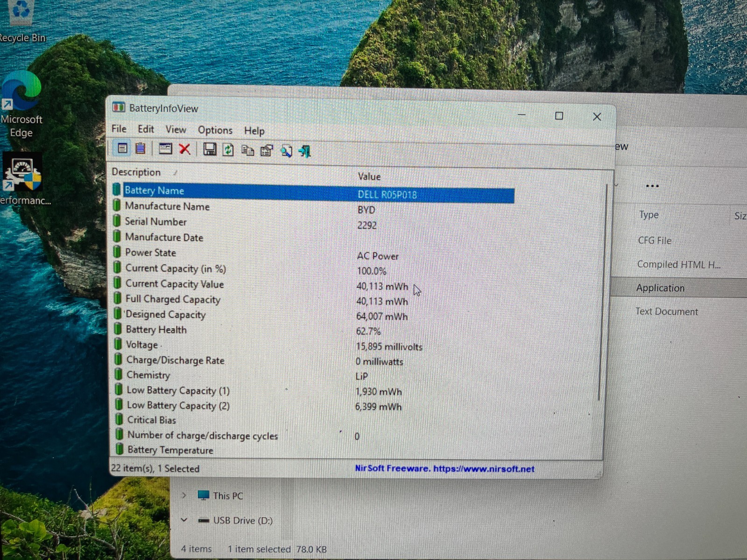Click the battery icon beside Manufacture Name
The height and width of the screenshot is (560, 747).
point(117,205)
